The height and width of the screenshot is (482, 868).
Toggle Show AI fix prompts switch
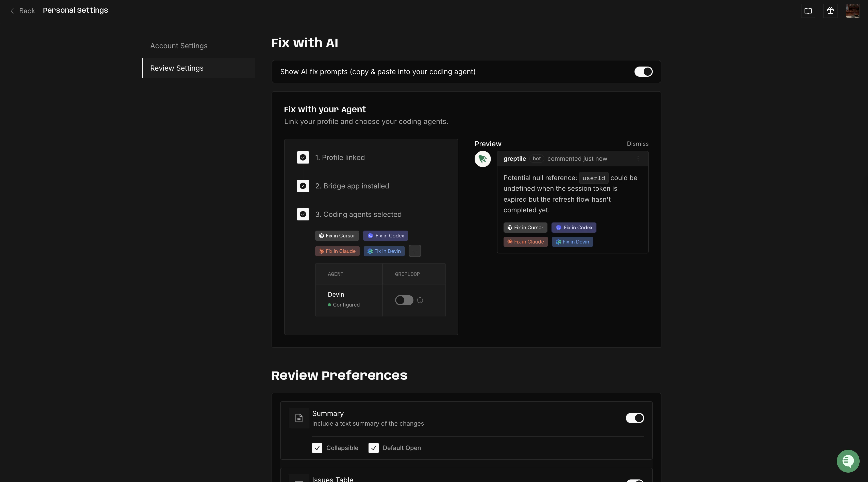(643, 72)
